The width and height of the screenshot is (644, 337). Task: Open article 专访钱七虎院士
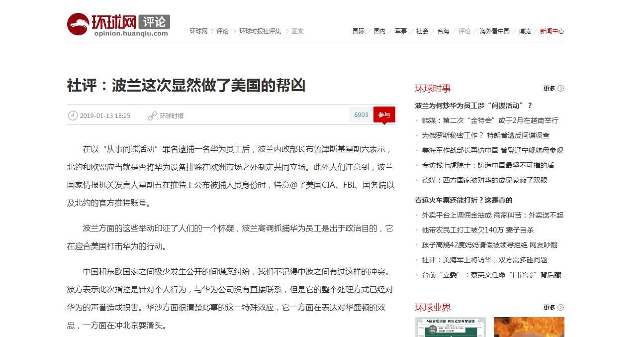[488, 165]
